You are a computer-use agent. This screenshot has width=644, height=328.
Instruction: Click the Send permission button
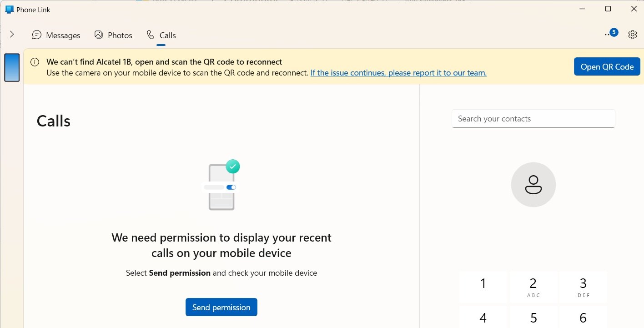(221, 307)
